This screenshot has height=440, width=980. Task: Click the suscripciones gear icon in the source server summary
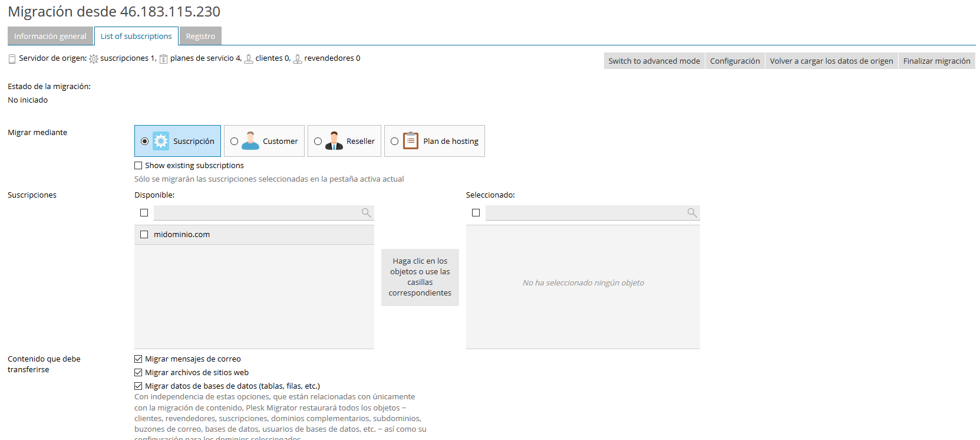click(94, 59)
